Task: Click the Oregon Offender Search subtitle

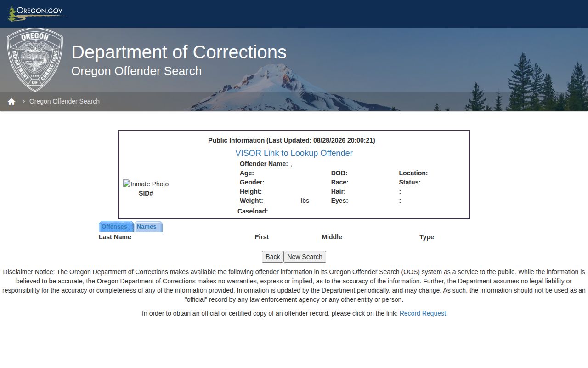Action: [x=136, y=71]
